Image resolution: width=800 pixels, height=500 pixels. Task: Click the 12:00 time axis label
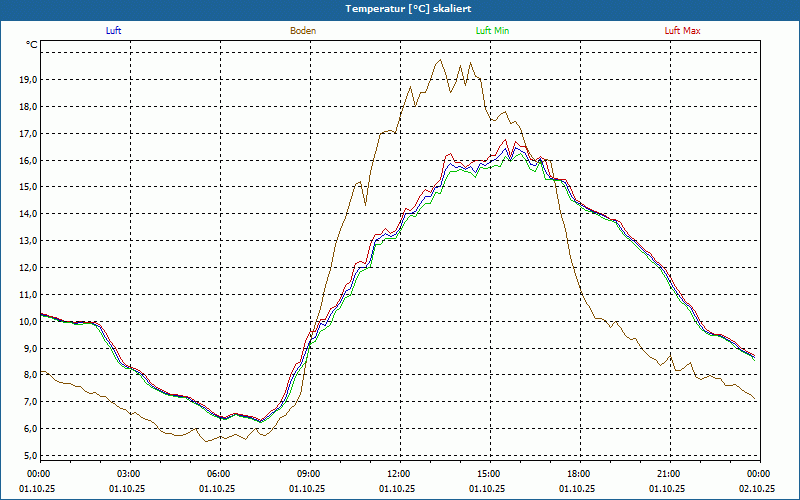(399, 473)
